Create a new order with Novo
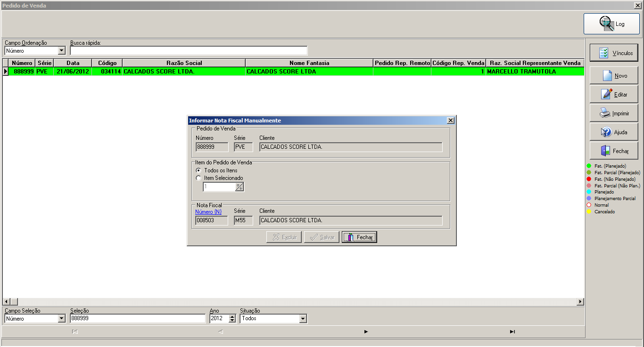Screen dimensions: 644x347 point(614,75)
